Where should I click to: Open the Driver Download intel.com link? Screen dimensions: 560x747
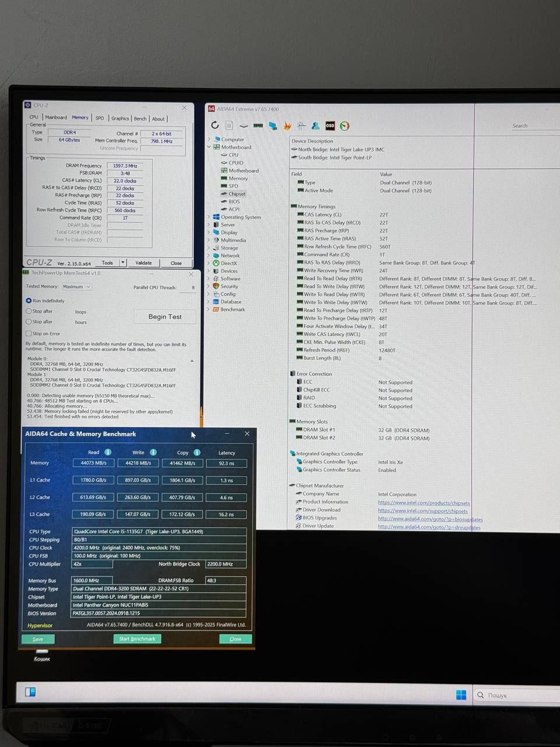point(423,511)
